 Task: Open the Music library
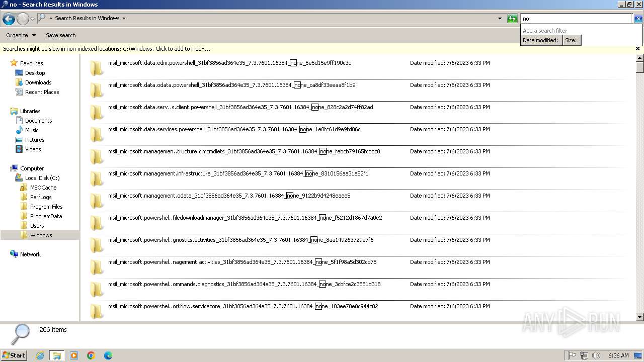(x=32, y=130)
